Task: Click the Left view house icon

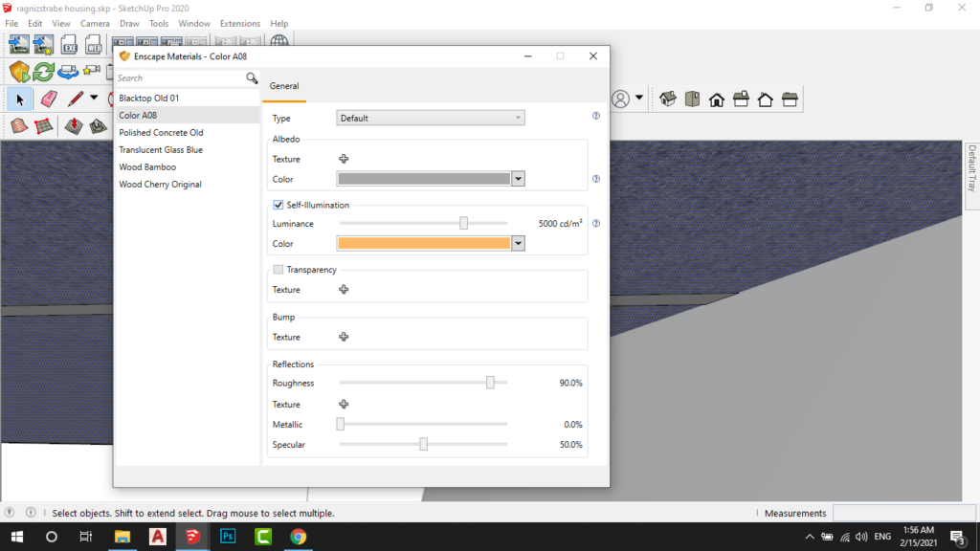Action: tap(790, 99)
